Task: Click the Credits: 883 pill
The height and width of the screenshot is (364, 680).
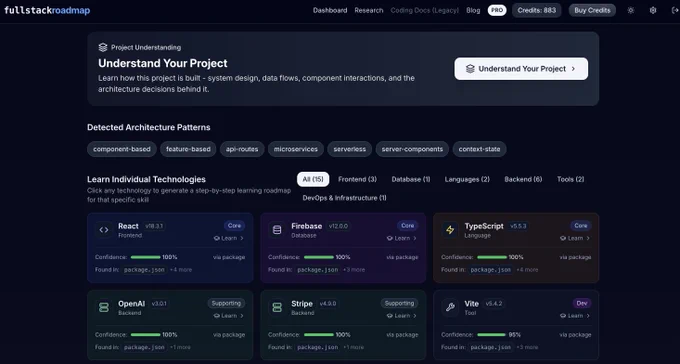Action: (536, 10)
